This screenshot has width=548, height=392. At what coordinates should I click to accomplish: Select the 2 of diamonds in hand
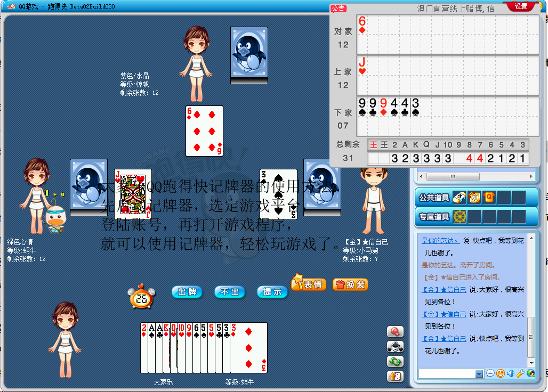143,348
